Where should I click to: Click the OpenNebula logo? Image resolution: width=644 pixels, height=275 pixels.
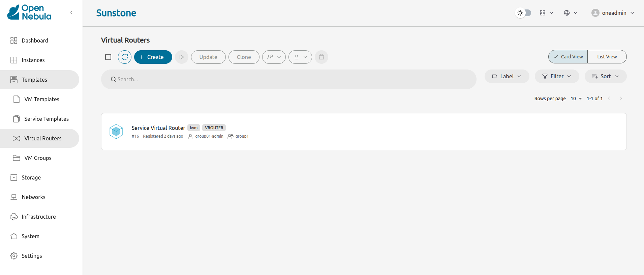pyautogui.click(x=29, y=12)
